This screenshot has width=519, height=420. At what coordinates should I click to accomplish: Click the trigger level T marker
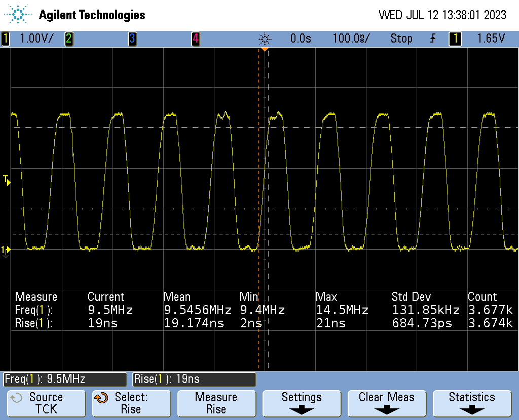[x=7, y=181]
